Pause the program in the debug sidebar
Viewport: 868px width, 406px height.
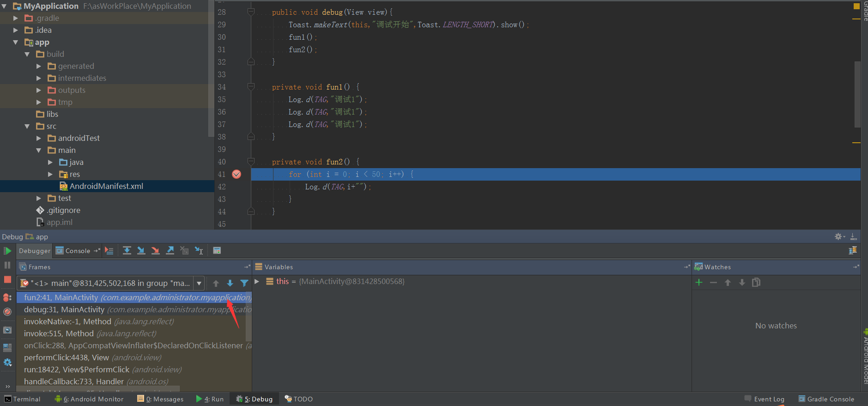pos(7,265)
